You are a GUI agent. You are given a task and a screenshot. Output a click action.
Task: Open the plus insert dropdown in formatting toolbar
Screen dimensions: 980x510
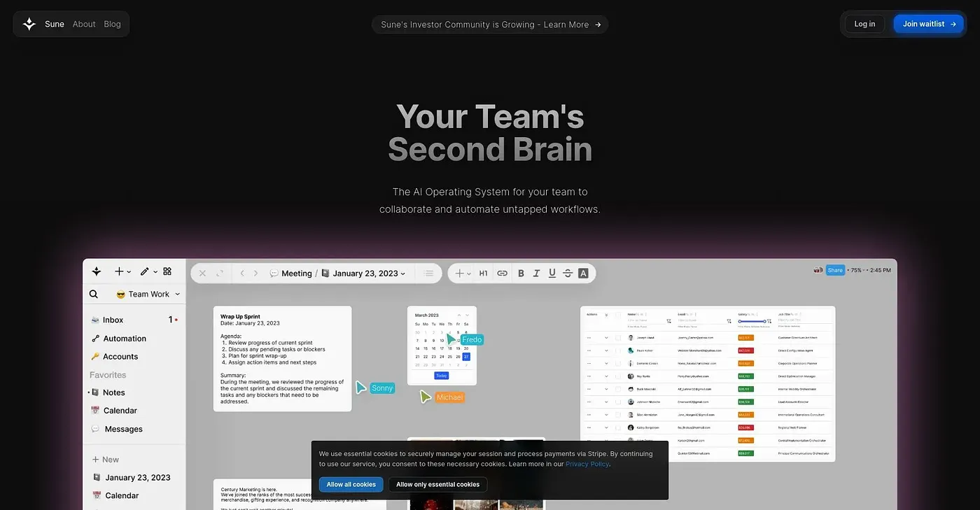[x=463, y=274]
